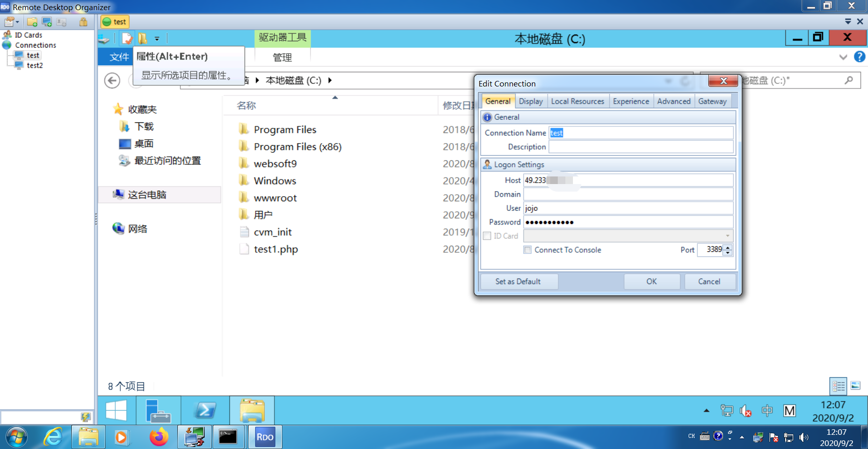Image resolution: width=868 pixels, height=449 pixels.
Task: Click the remote Windows Start button
Action: [116, 411]
